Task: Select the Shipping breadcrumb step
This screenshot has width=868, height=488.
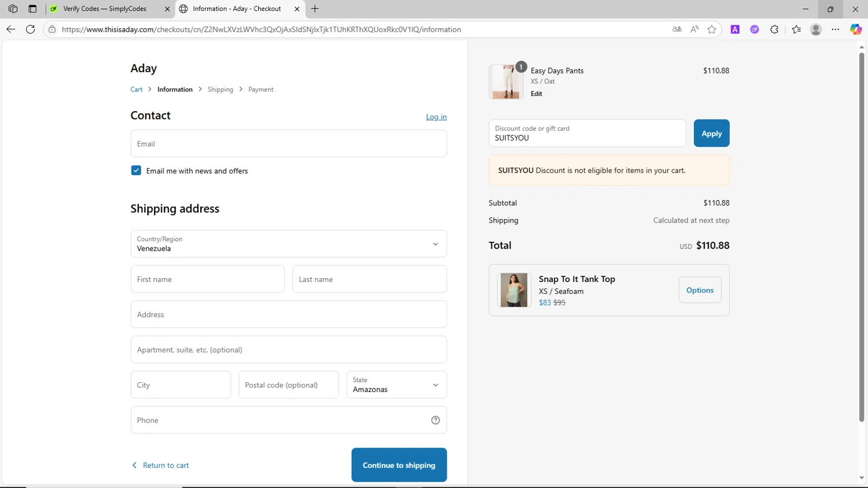Action: pos(220,90)
